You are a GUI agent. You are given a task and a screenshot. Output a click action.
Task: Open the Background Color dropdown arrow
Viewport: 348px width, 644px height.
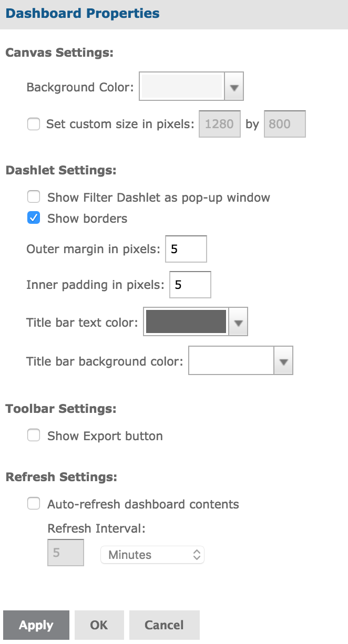pos(234,87)
